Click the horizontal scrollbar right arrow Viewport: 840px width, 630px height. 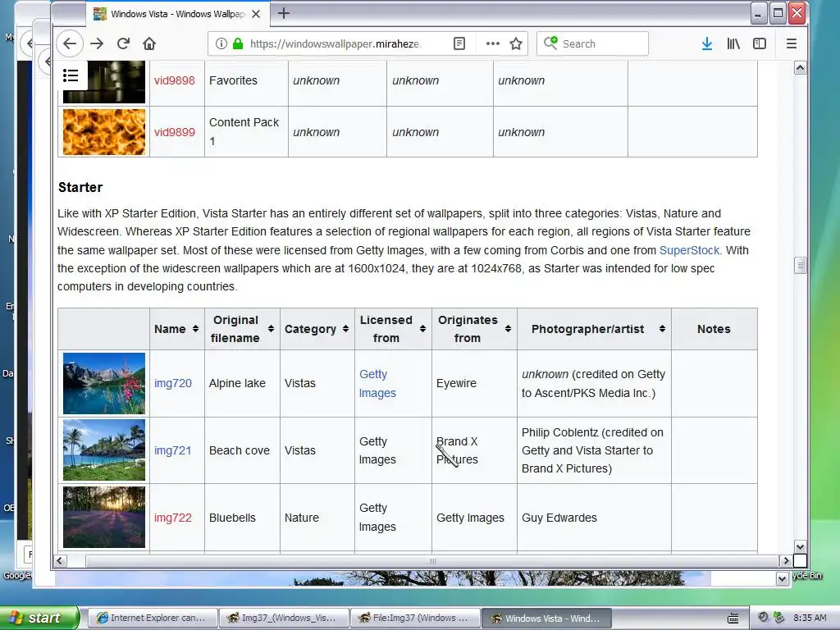tap(786, 561)
